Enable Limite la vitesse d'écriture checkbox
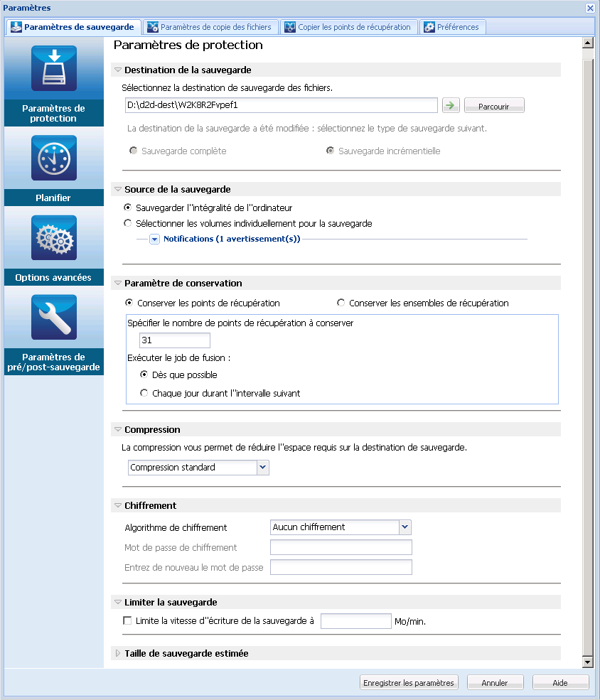This screenshot has height=700, width=600. [x=128, y=620]
